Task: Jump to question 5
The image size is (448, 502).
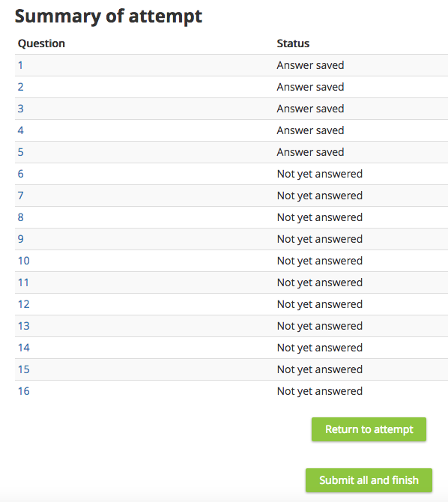Action: coord(20,152)
